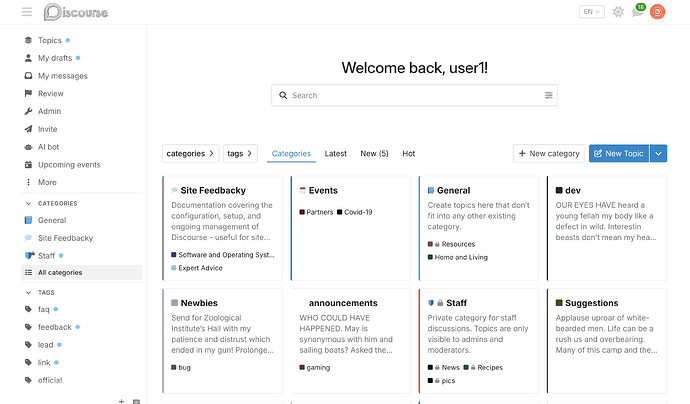Viewport: 690px width, 404px height.
Task: Open the Events category card title
Action: click(x=323, y=191)
